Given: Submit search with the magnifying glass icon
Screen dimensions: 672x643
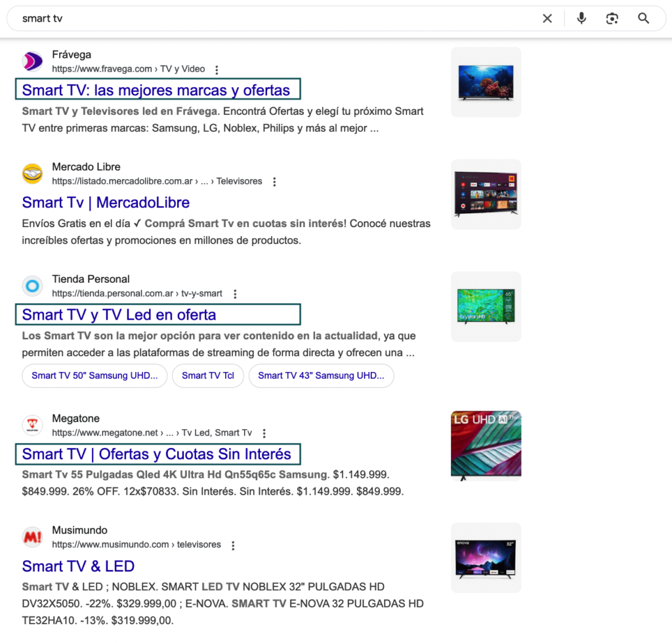Looking at the screenshot, I should 643,18.
